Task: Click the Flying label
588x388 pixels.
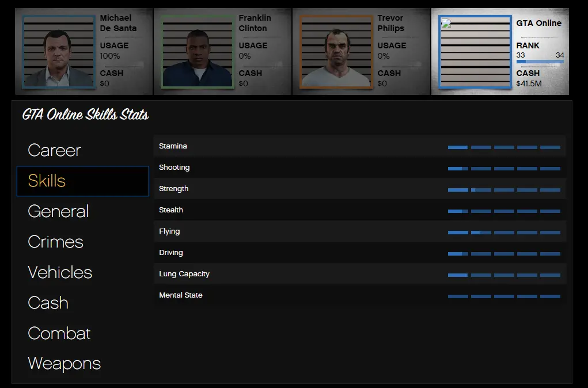Action: click(169, 231)
